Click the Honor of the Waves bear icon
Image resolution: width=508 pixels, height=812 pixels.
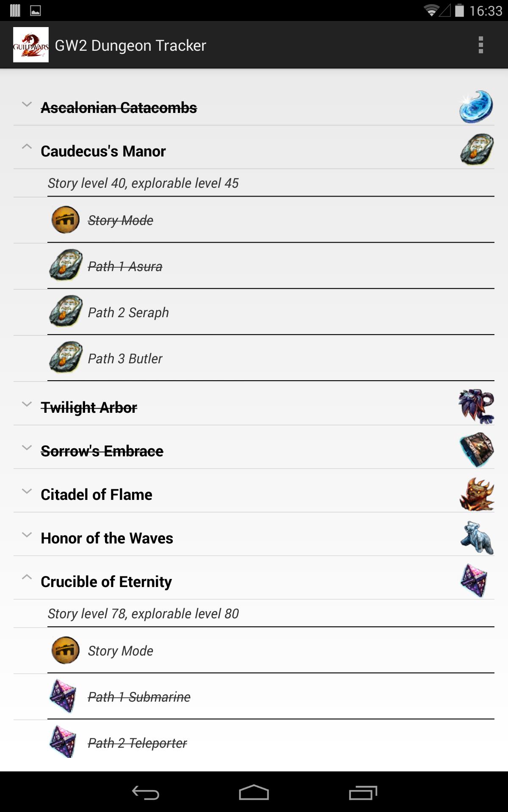point(476,538)
